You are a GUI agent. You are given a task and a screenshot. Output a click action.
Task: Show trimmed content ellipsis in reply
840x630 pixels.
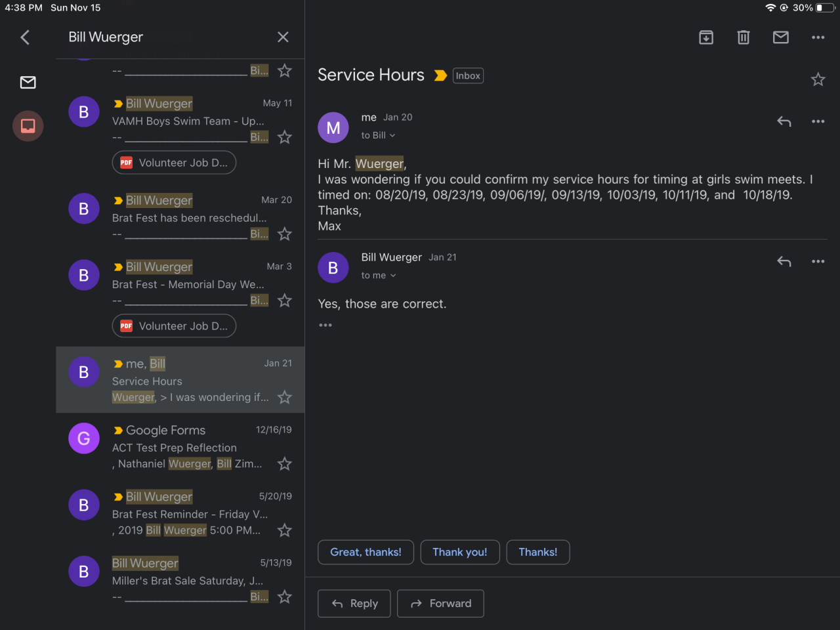(325, 325)
